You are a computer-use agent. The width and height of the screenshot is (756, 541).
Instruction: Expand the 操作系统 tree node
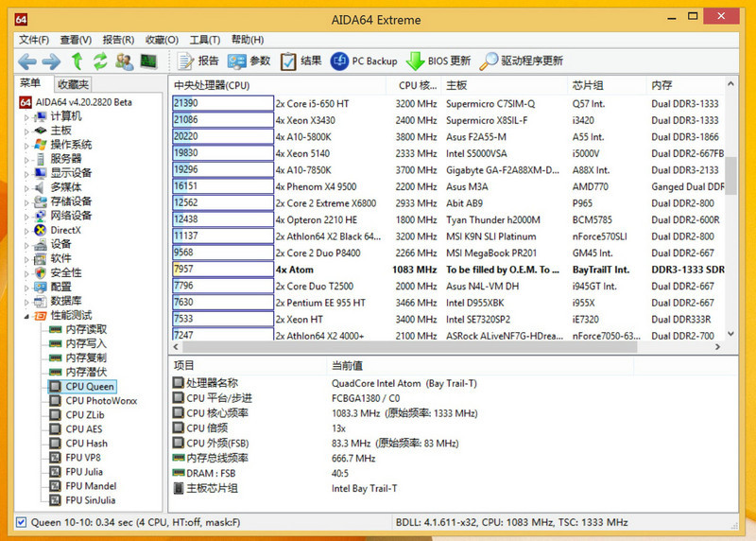click(27, 146)
